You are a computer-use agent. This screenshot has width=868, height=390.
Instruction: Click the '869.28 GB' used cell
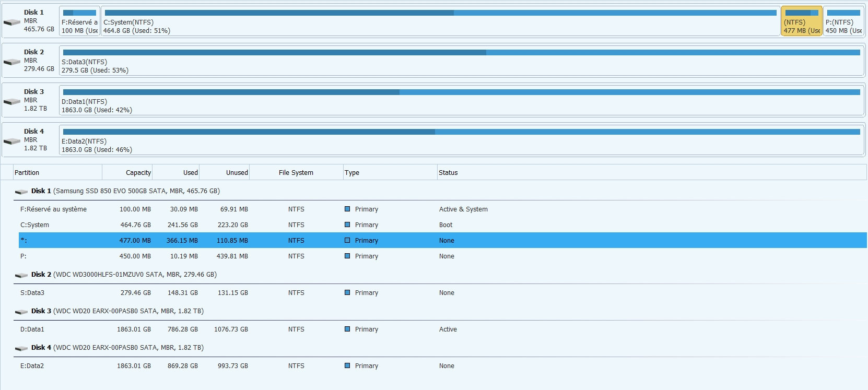click(x=183, y=366)
